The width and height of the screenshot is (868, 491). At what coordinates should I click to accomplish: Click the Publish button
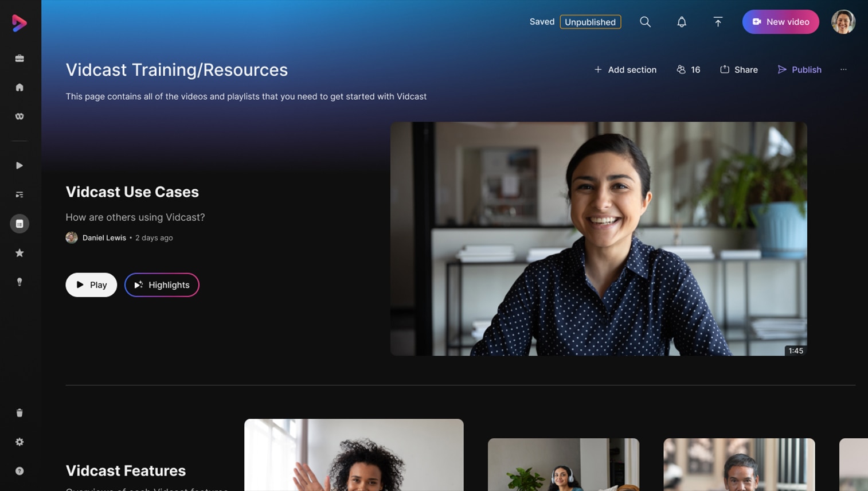[799, 69]
